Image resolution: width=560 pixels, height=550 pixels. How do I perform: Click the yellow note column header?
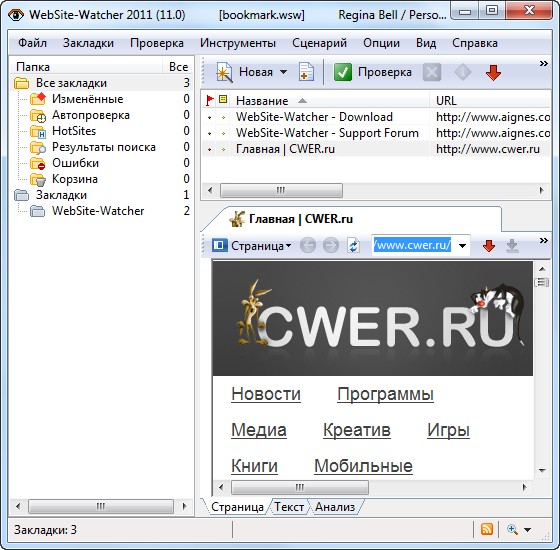tap(223, 99)
